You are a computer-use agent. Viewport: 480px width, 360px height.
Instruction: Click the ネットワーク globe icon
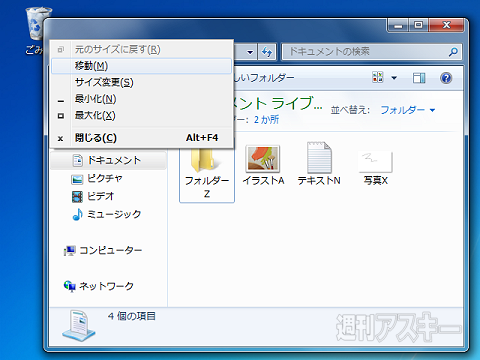(70, 286)
